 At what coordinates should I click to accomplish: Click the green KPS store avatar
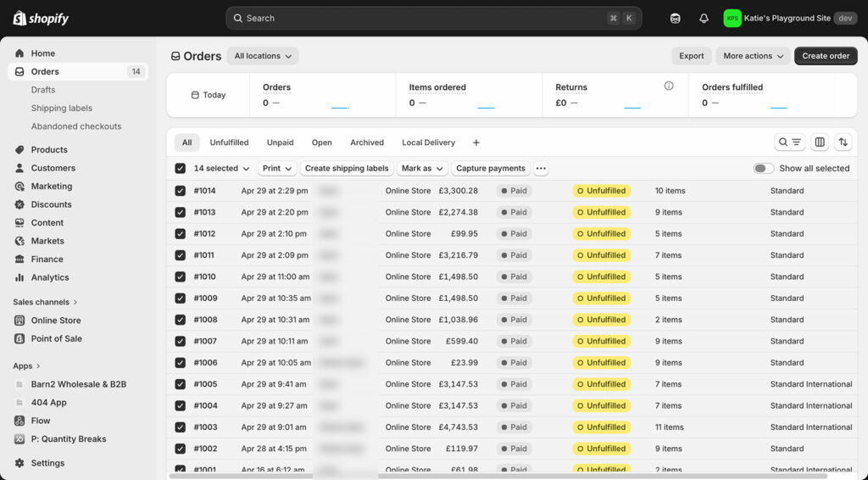click(x=732, y=19)
